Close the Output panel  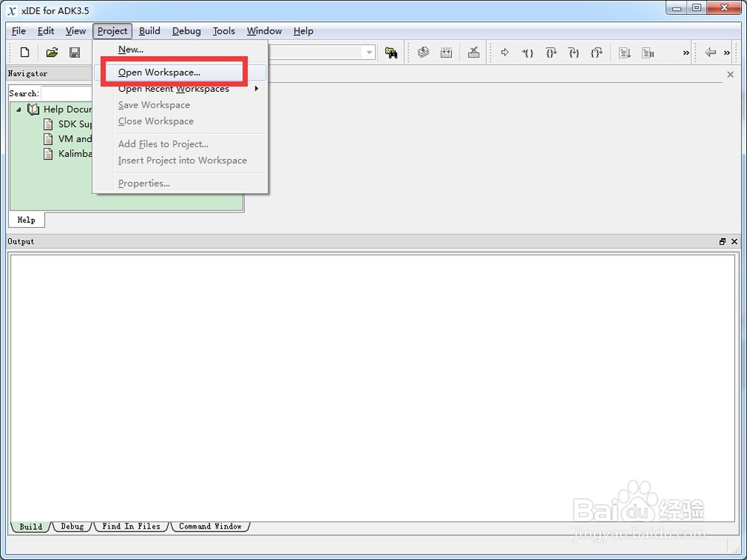coord(734,241)
